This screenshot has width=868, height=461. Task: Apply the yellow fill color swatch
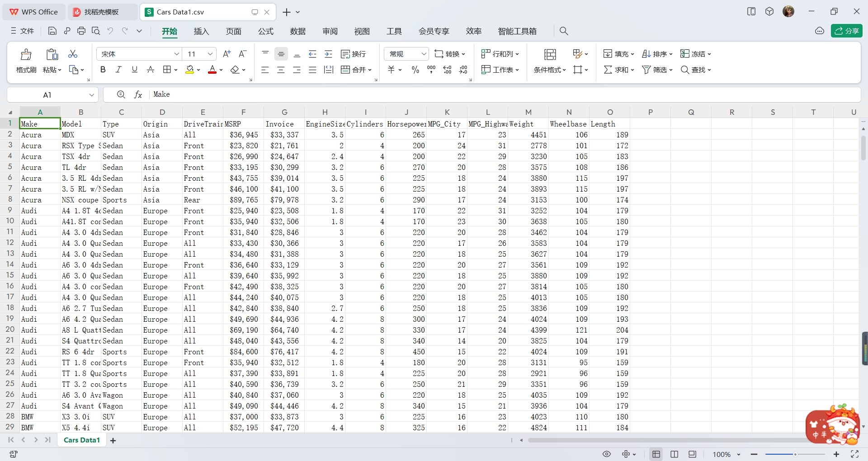(x=190, y=70)
